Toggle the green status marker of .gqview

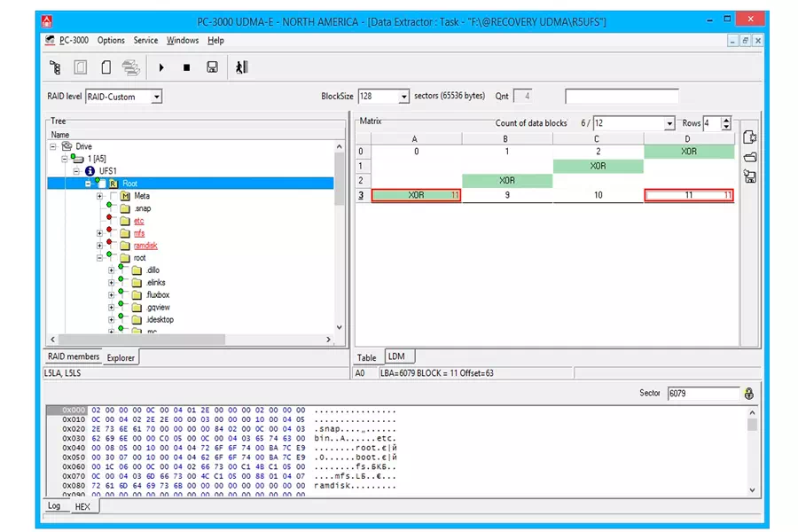click(121, 303)
